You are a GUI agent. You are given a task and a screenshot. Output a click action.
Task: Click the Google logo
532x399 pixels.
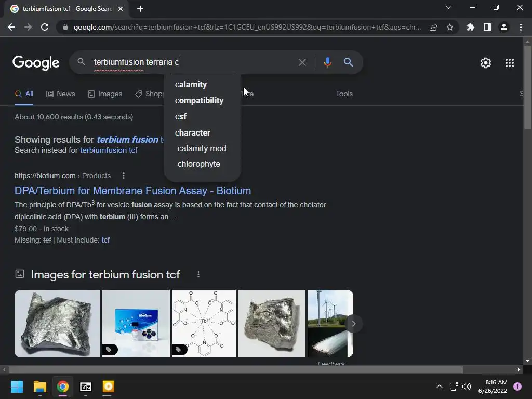click(x=36, y=63)
